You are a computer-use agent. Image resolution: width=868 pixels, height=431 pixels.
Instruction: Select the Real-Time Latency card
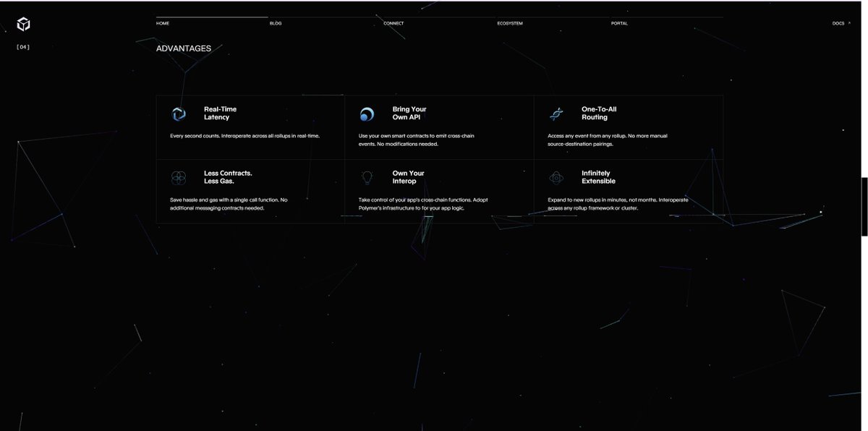[x=250, y=126]
